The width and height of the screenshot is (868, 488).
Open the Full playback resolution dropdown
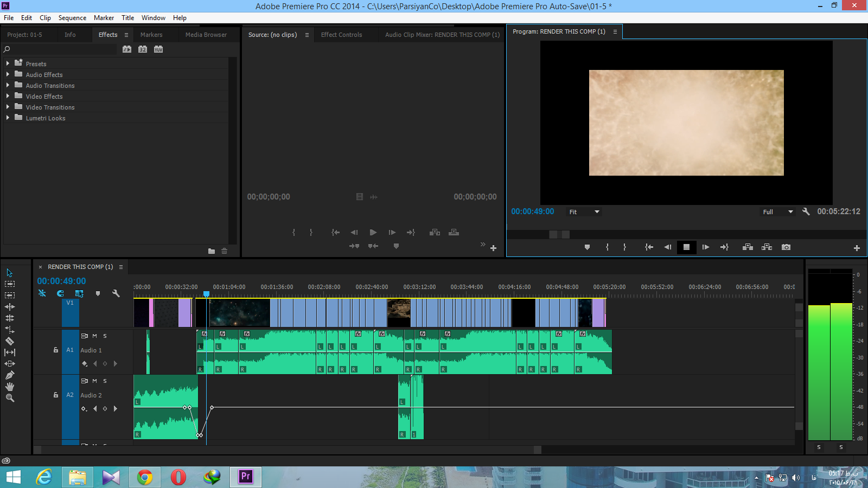777,211
